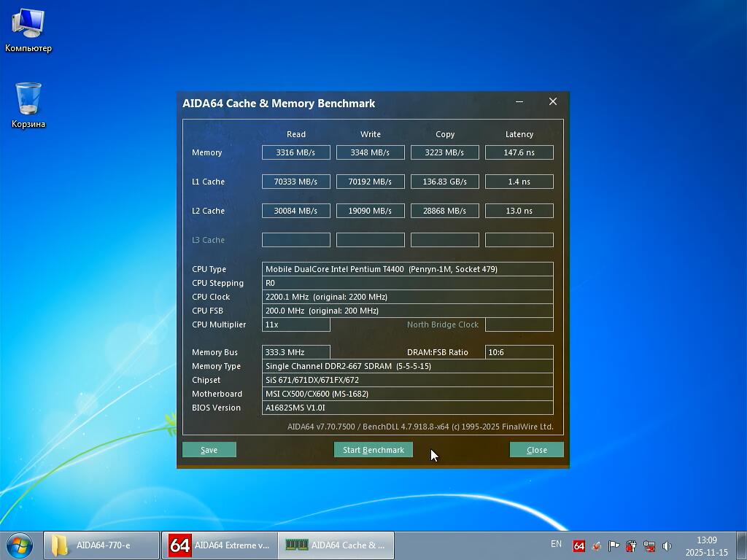Image resolution: width=747 pixels, height=560 pixels.
Task: Click CPU Stepping value R0
Action: pyautogui.click(x=407, y=283)
